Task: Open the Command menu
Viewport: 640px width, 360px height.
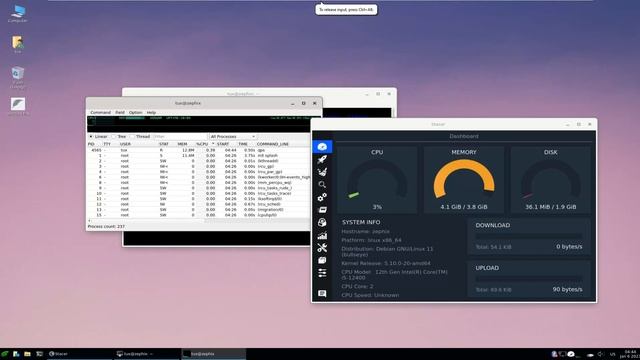Action: click(x=100, y=112)
